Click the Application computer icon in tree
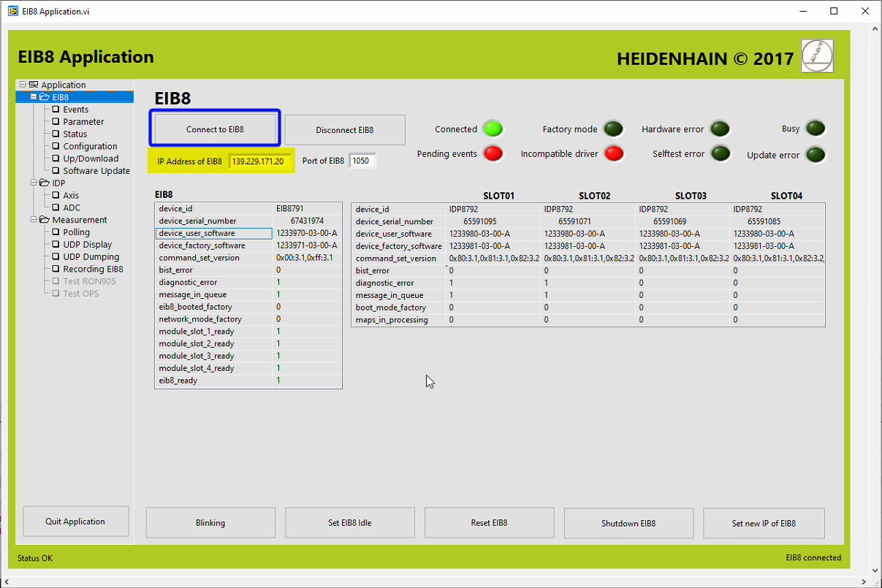Image resolution: width=882 pixels, height=588 pixels. (34, 85)
